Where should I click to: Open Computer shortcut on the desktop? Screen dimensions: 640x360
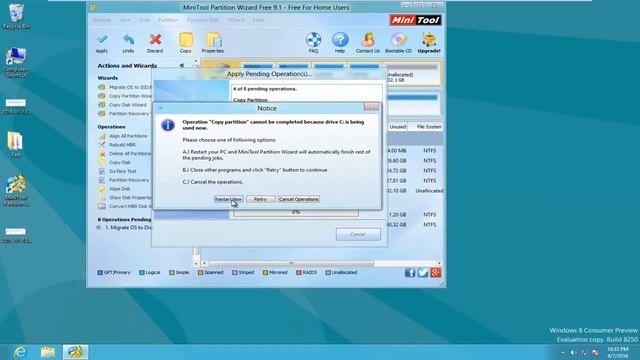coord(16,62)
